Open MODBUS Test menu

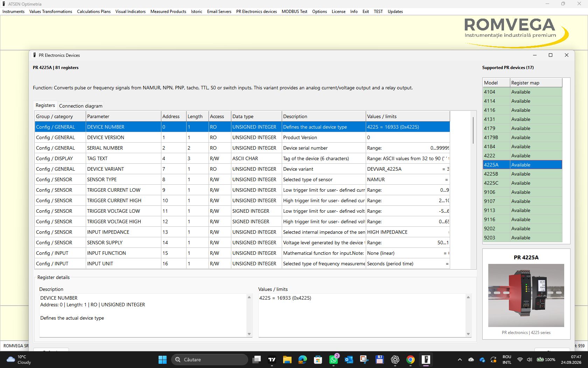tap(294, 12)
